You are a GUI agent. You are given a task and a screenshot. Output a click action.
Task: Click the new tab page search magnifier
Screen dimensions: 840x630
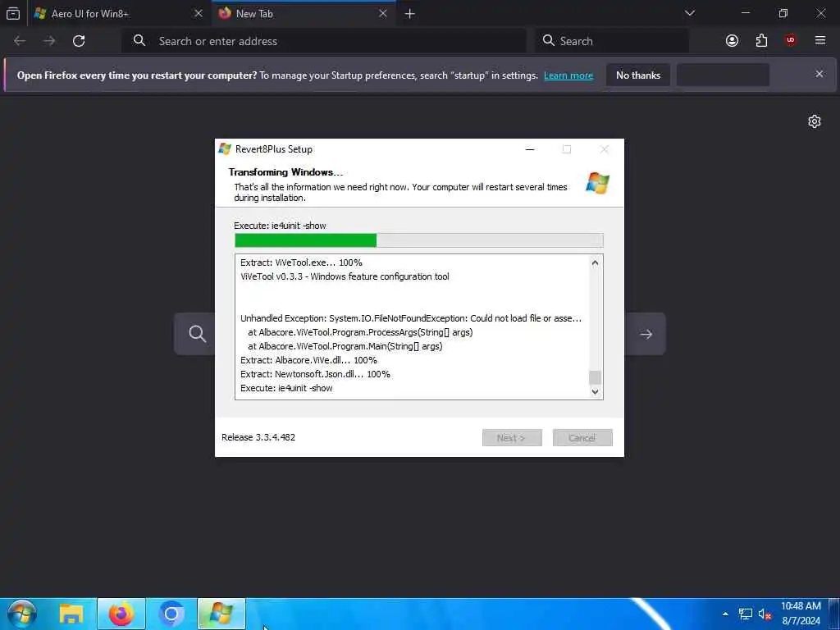197,334
